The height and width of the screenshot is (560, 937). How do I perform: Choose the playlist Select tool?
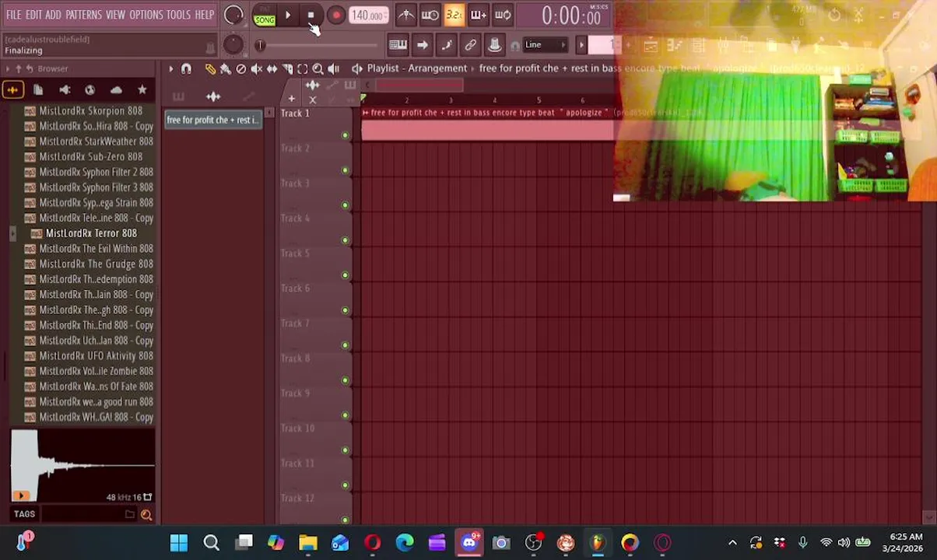(303, 69)
